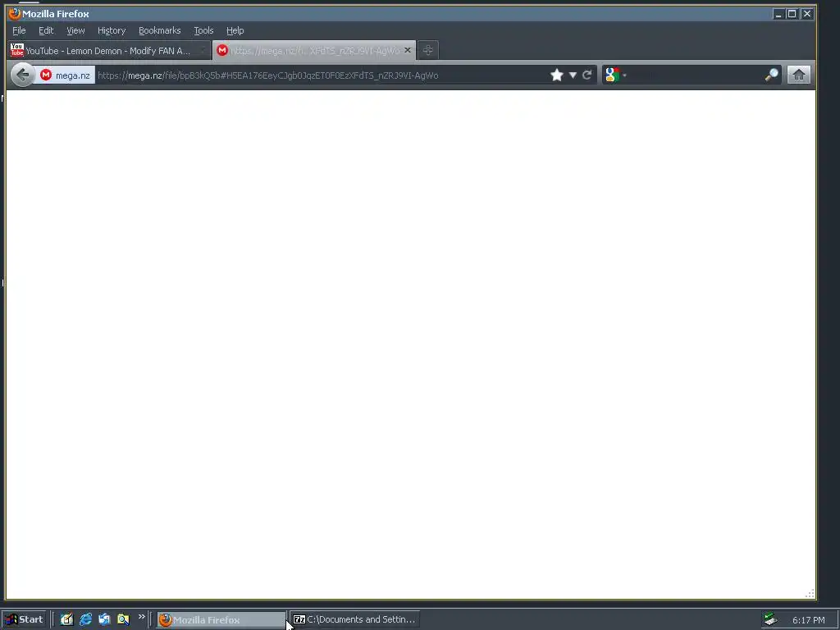840x630 pixels.
Task: Open the Google search engine selector
Action: pyautogui.click(x=615, y=75)
